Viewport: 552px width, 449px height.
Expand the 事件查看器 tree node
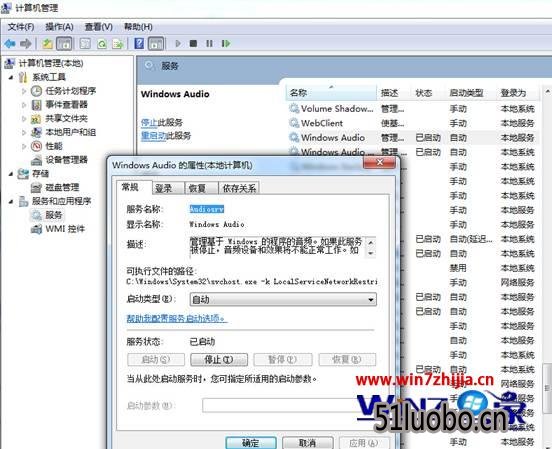coord(24,105)
